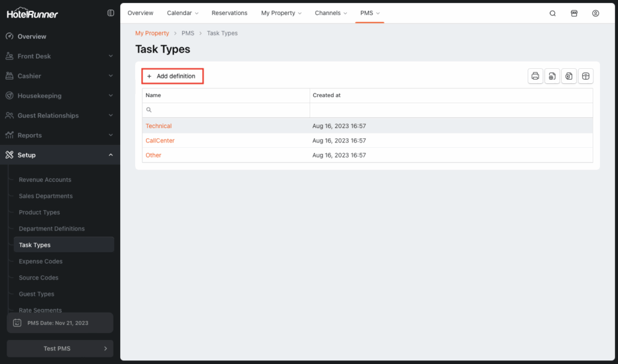
Task: Click the print icon in the table toolbar
Action: click(x=535, y=76)
